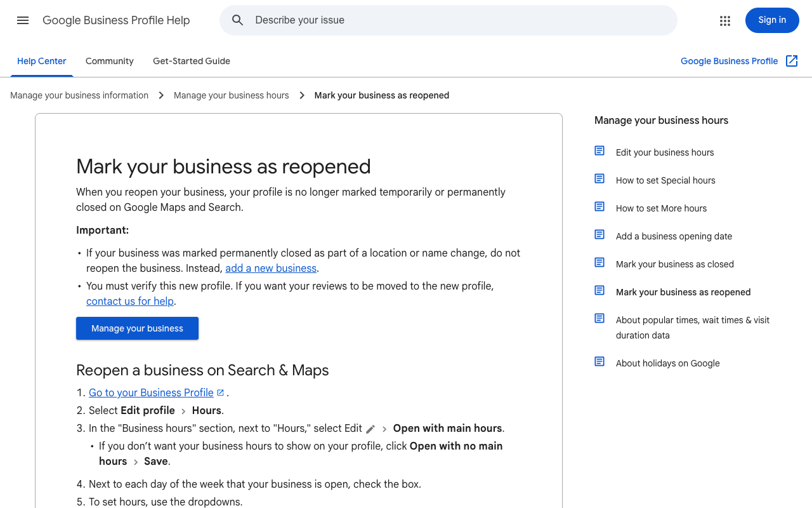Switch to the Help Center tab
This screenshot has width=812, height=508.
click(42, 61)
